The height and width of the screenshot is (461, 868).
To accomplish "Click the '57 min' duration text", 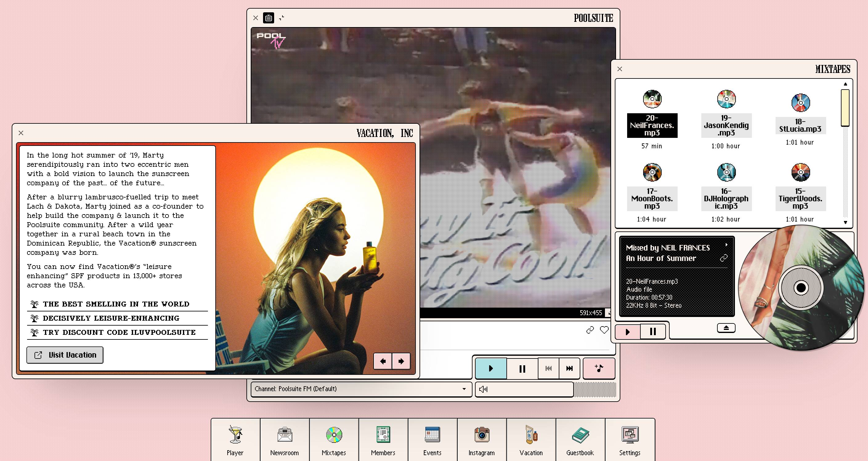I will pos(652,146).
